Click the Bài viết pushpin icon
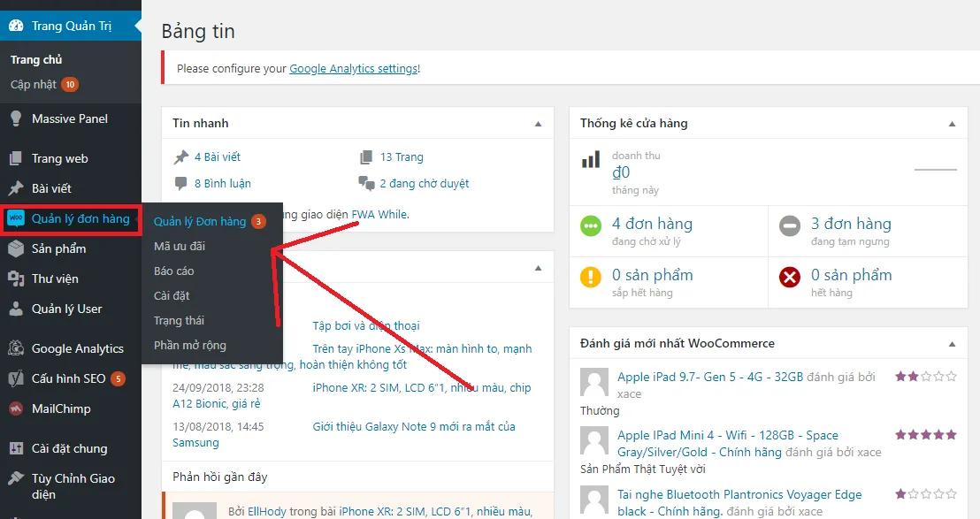980x519 pixels. click(x=16, y=188)
